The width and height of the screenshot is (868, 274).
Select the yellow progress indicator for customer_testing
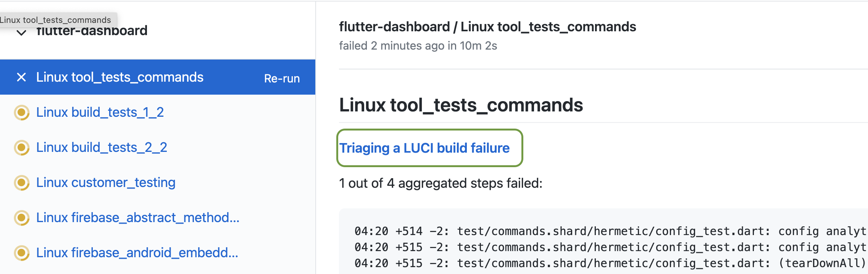tap(22, 182)
